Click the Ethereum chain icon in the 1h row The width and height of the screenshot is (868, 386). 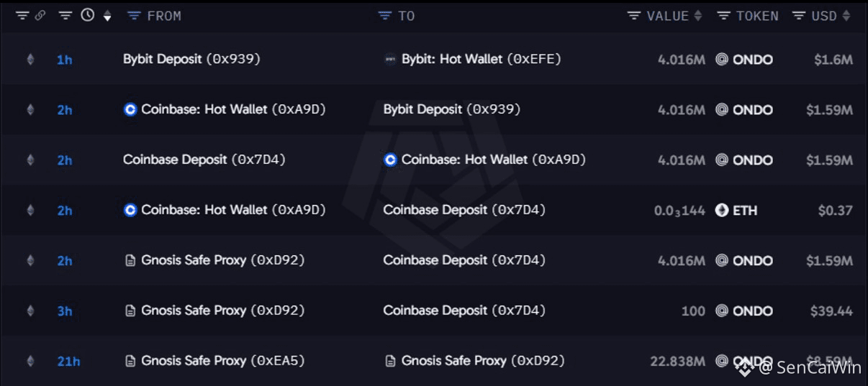[30, 60]
